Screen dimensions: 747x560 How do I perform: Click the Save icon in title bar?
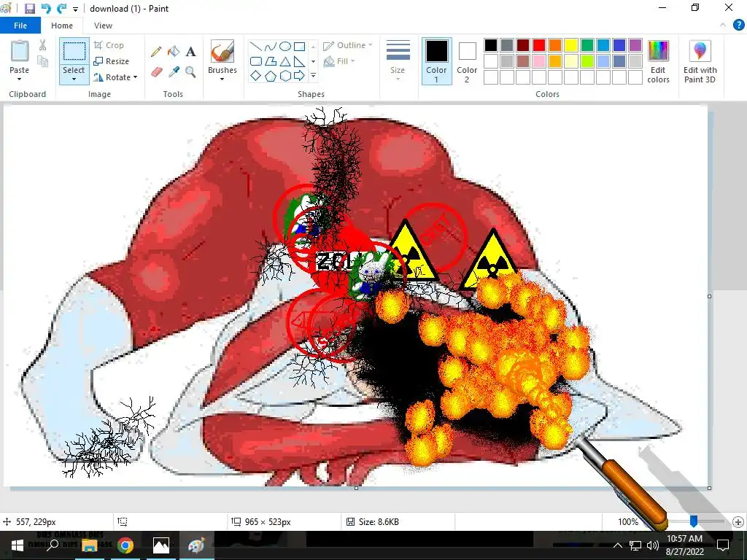click(29, 9)
